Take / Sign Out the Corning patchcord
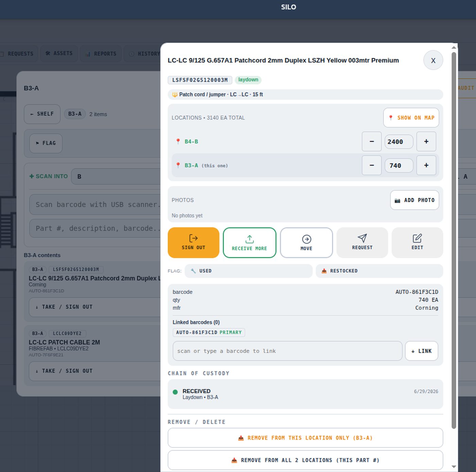 95,307
